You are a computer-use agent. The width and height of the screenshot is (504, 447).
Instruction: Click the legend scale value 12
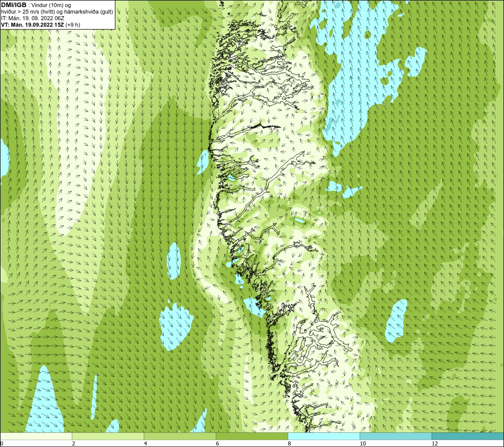point(435,443)
